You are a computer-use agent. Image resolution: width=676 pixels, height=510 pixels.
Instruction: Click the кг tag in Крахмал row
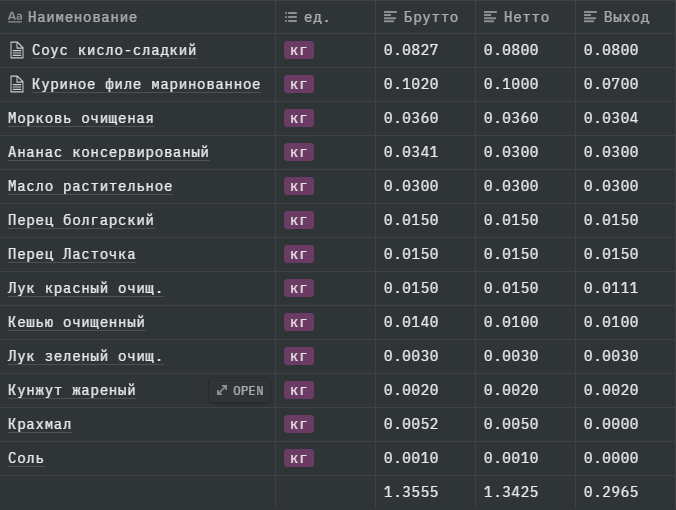point(299,425)
